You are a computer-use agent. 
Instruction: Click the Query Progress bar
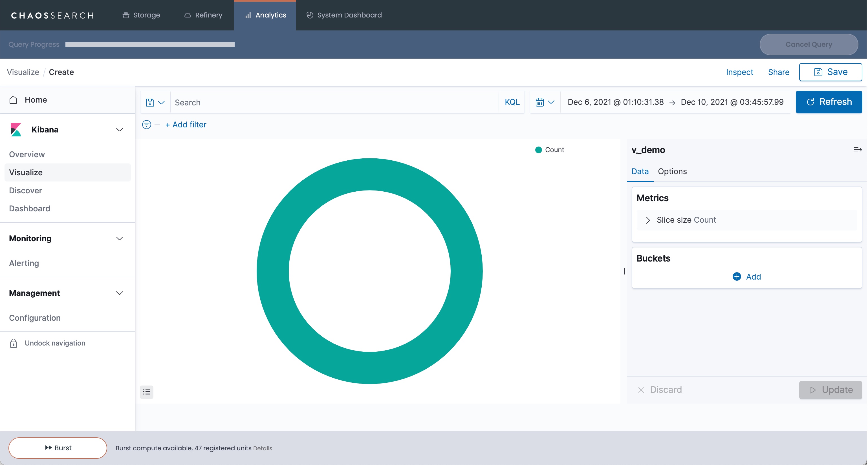click(x=150, y=45)
